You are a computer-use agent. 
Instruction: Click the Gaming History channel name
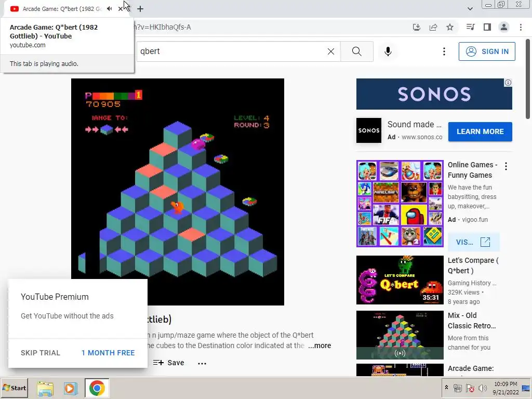click(472, 283)
